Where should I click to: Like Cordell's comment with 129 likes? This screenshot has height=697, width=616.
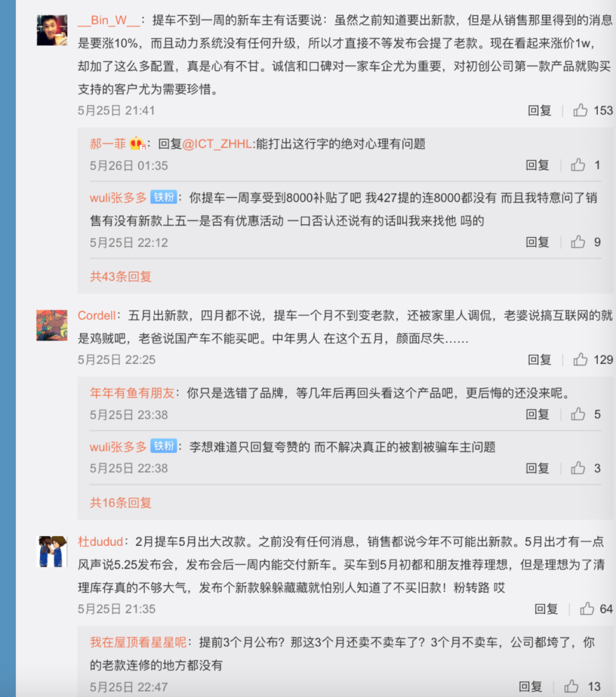[581, 359]
